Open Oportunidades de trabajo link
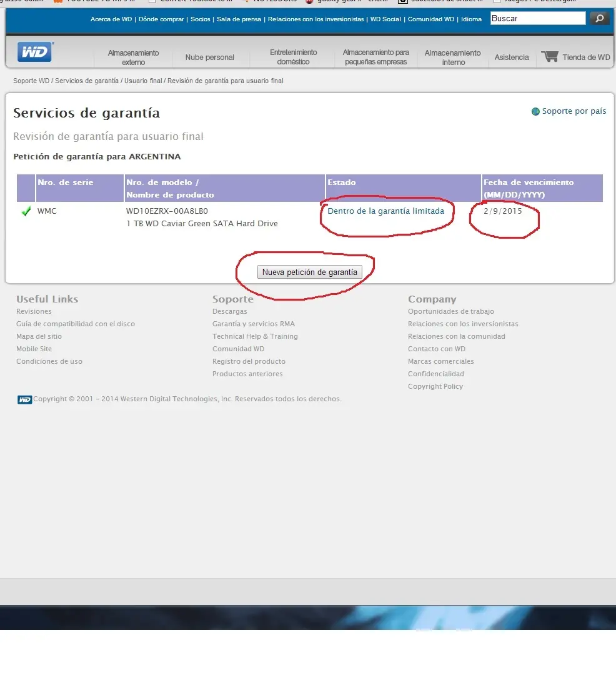 [x=451, y=311]
